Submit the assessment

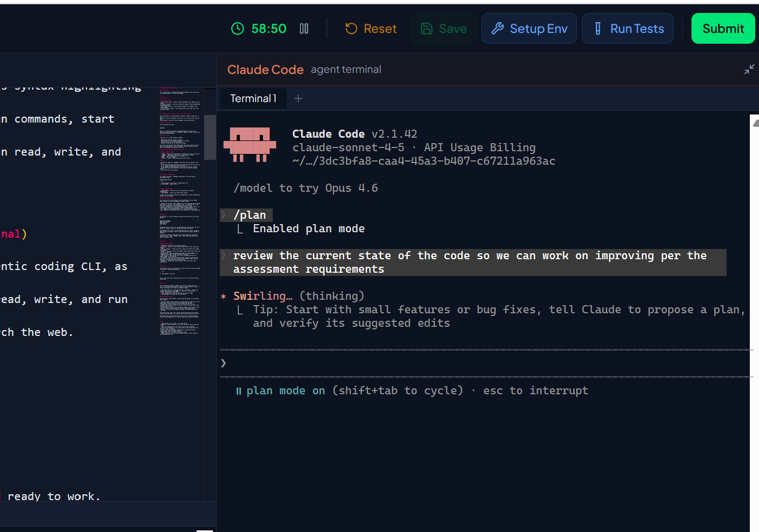coord(723,29)
